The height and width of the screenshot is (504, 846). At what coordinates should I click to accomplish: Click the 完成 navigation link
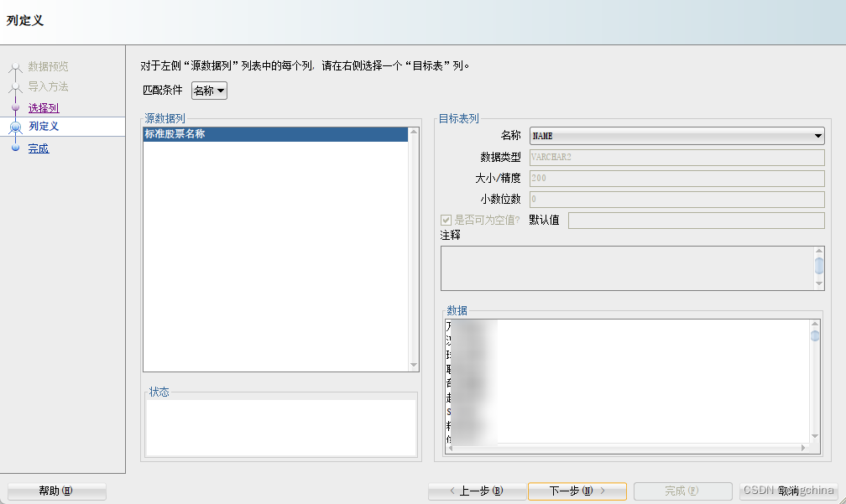(x=39, y=147)
